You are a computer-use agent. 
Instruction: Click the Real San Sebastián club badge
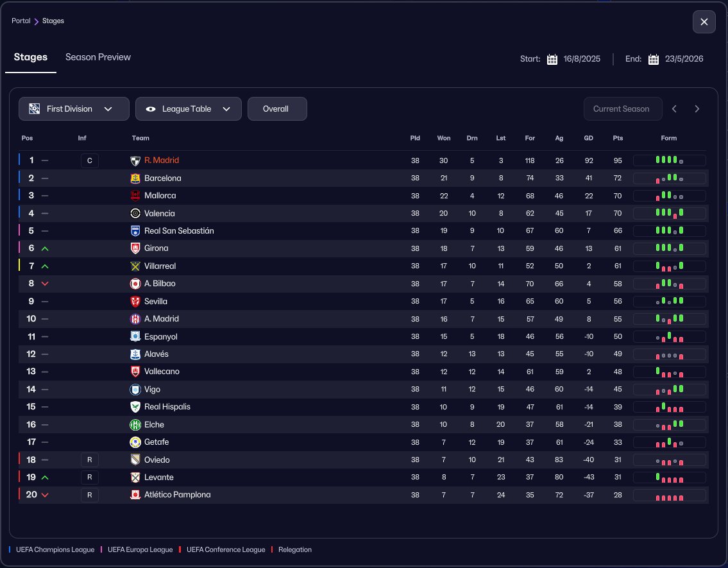tap(135, 231)
